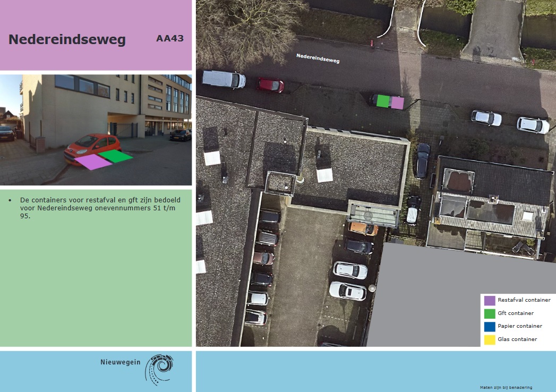Click the Nieuwegein spiral logo
Screen dimensions: 556x392
pyautogui.click(x=159, y=368)
